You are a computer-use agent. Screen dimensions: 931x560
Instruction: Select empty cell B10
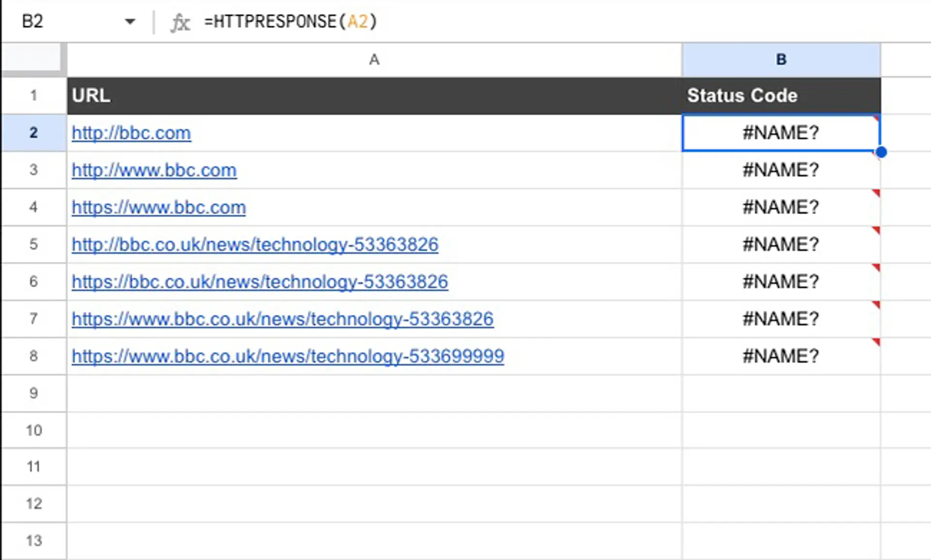pyautogui.click(x=781, y=431)
